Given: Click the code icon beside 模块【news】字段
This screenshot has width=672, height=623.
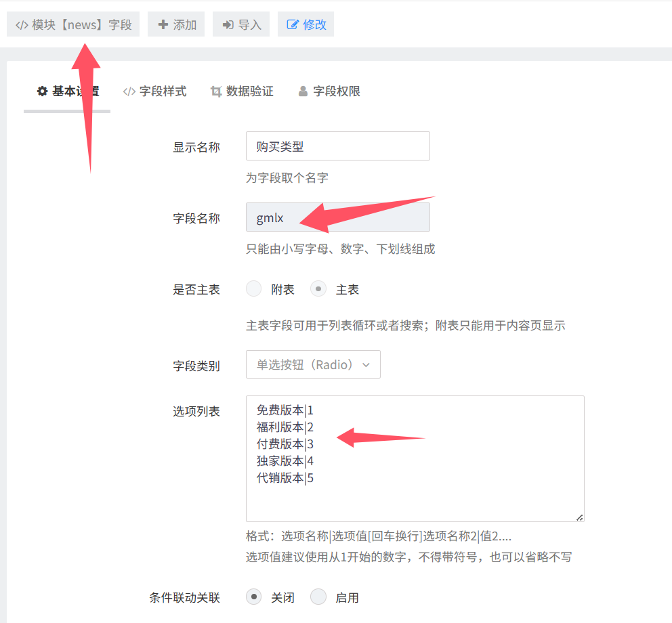Looking at the screenshot, I should pyautogui.click(x=22, y=25).
